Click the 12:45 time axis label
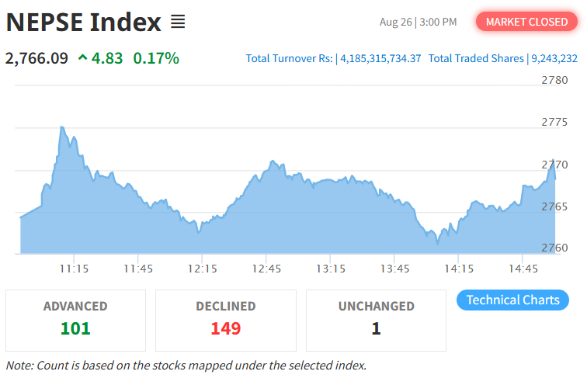Screen dimensions: 587x392 266,269
